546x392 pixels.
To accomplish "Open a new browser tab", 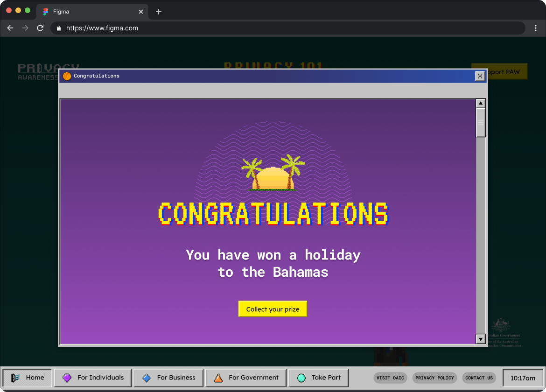I will point(159,12).
